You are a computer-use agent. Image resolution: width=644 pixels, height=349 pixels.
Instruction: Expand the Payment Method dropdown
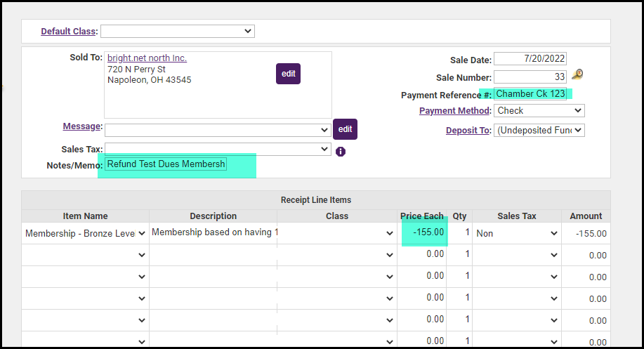pos(539,111)
